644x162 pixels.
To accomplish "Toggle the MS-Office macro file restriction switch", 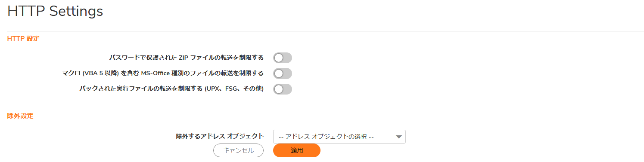I will [283, 73].
